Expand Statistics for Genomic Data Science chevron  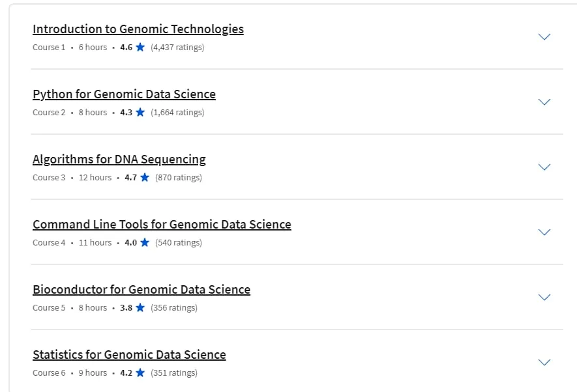(x=544, y=362)
